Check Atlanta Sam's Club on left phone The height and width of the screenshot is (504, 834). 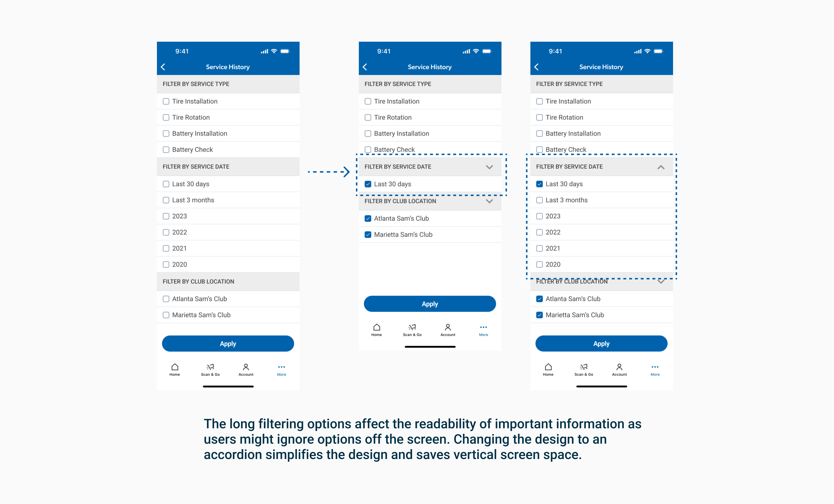[166, 299]
